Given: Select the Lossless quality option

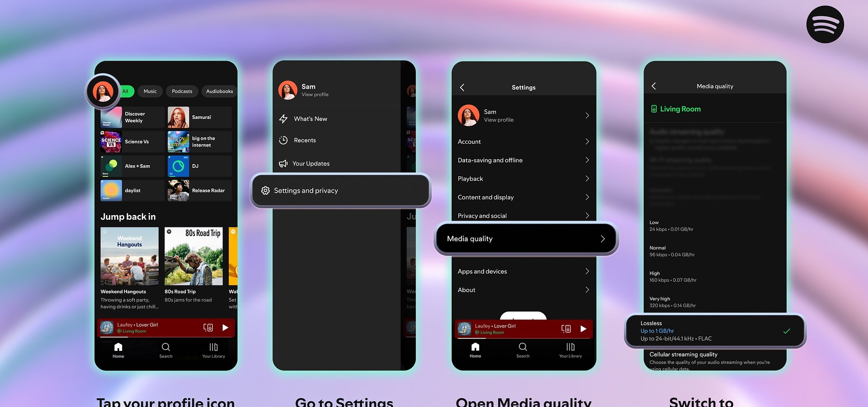Looking at the screenshot, I should click(714, 331).
